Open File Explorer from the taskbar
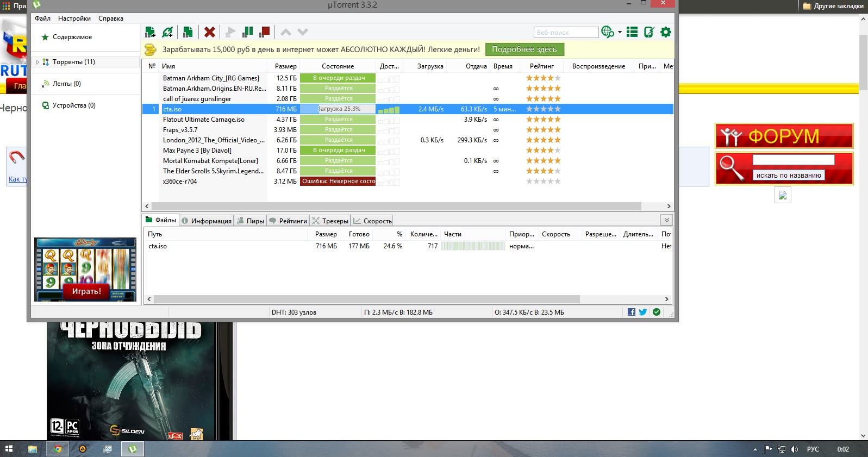 [33, 449]
